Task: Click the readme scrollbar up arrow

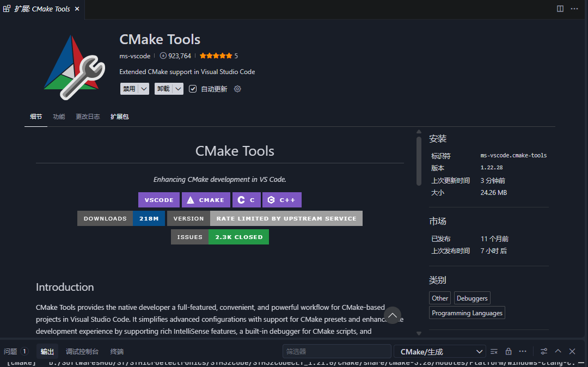Action: (419, 132)
